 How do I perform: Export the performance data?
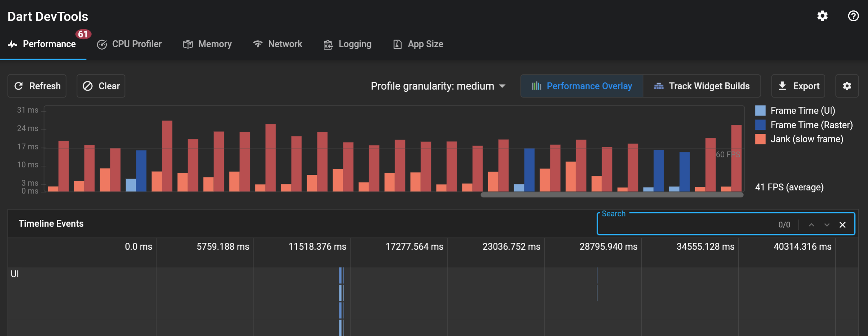point(798,86)
